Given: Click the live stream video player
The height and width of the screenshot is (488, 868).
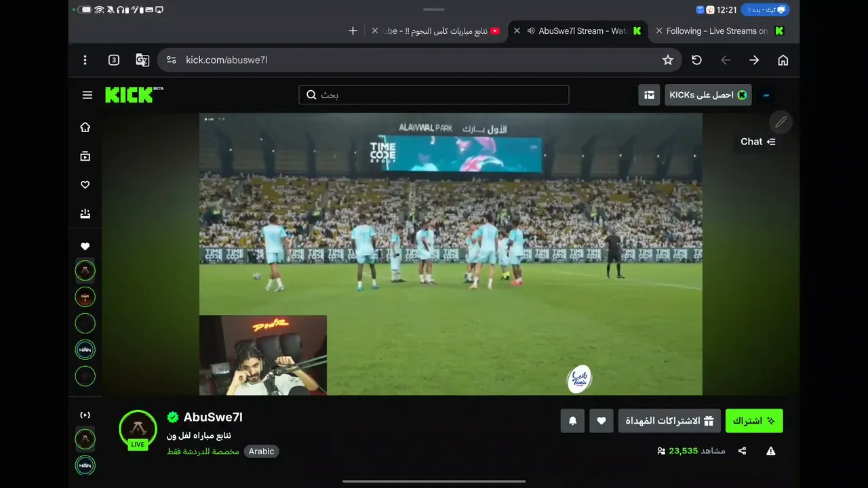Looking at the screenshot, I should pos(450,254).
